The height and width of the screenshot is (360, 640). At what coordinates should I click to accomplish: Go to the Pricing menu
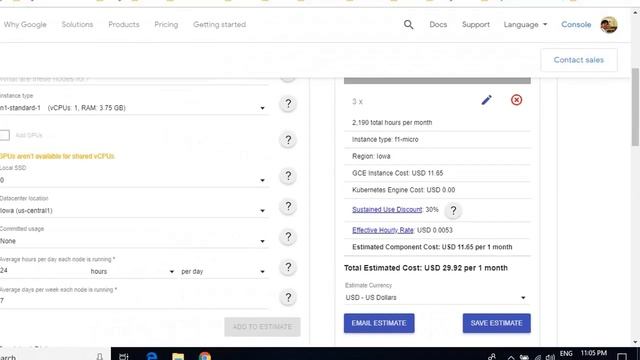(166, 24)
